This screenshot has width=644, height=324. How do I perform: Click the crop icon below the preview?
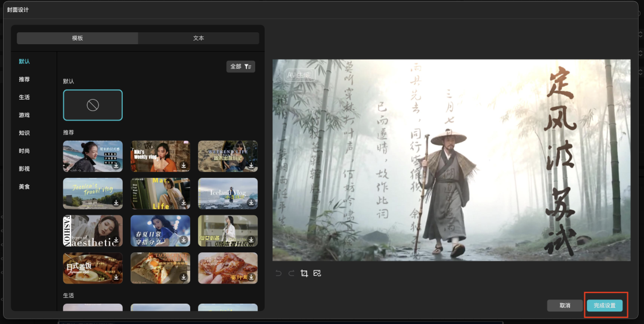pos(304,273)
